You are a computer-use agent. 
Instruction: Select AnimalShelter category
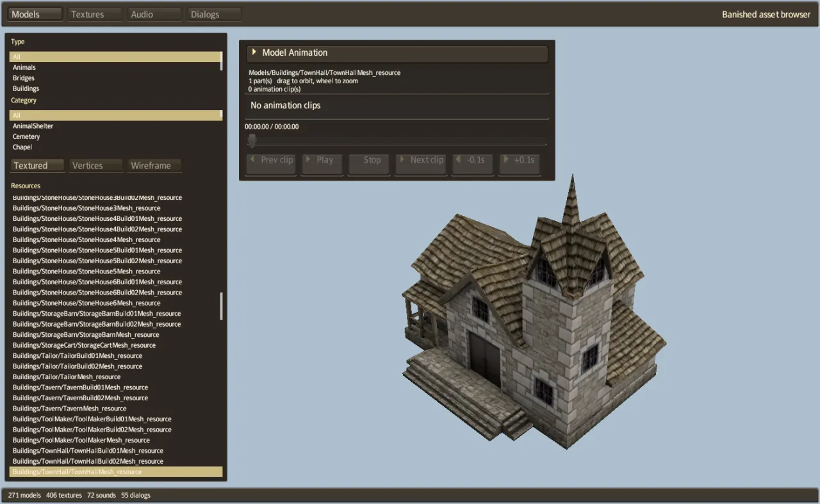(x=115, y=126)
